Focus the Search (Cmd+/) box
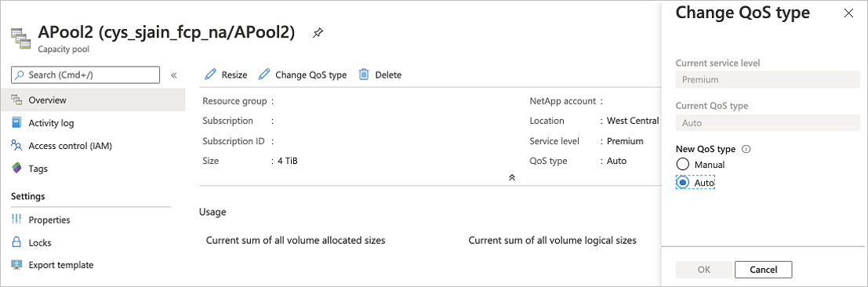The image size is (868, 287). [x=85, y=74]
